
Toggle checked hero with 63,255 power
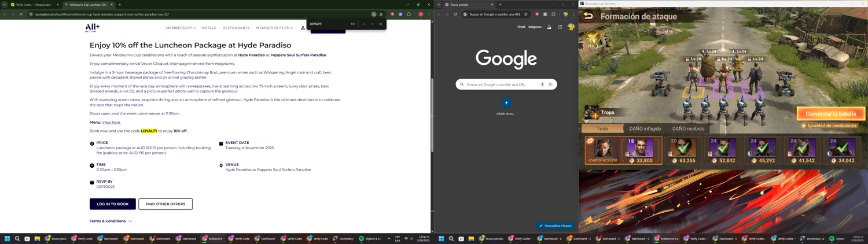[683, 150]
